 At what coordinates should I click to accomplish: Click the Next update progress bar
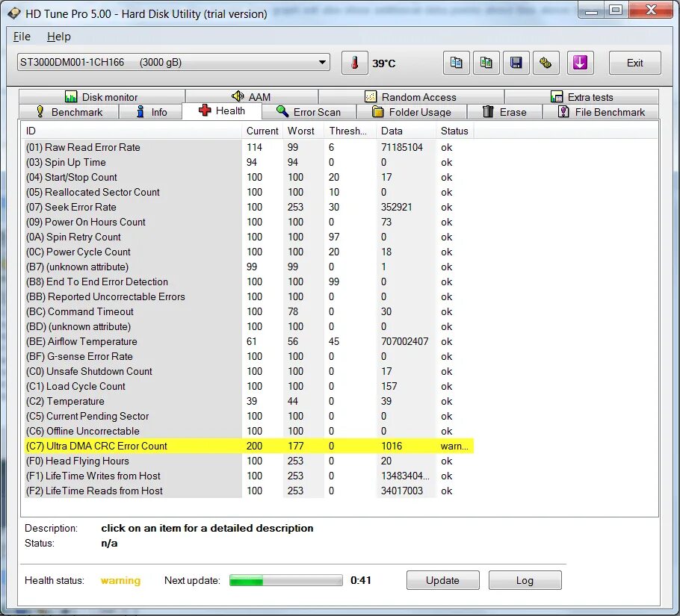pos(285,580)
